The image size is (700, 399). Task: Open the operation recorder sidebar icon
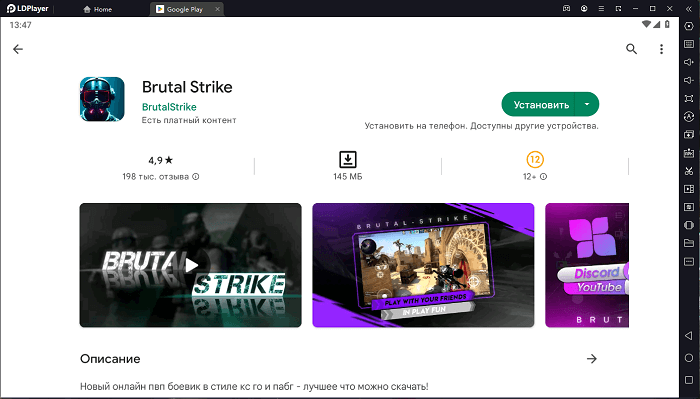tap(689, 116)
